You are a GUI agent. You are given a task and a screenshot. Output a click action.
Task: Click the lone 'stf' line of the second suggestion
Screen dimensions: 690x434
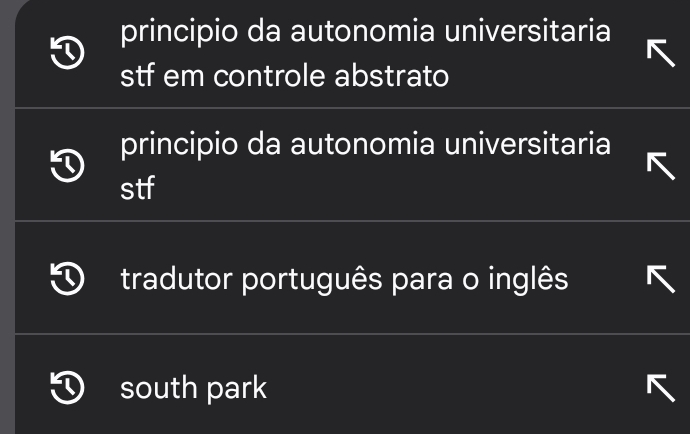click(137, 188)
